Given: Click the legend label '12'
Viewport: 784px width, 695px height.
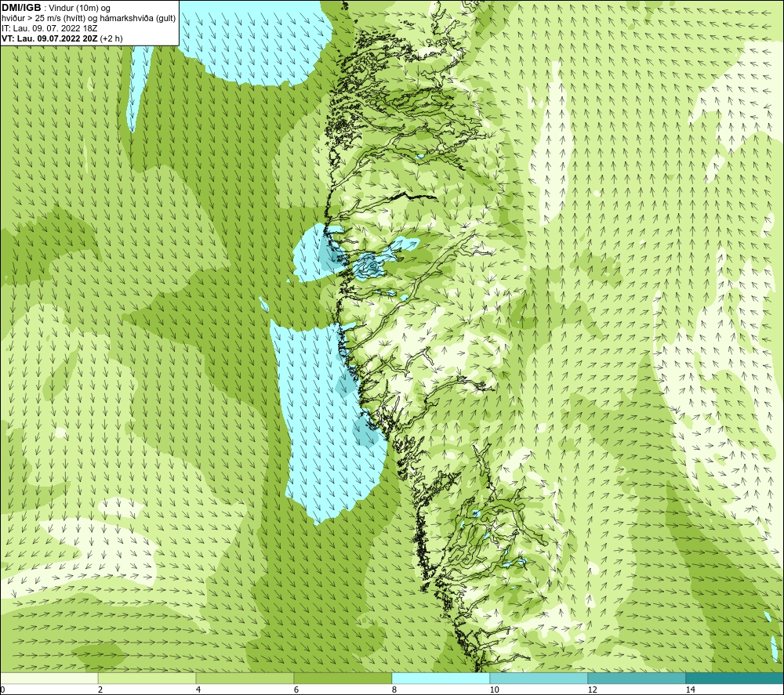Looking at the screenshot, I should (x=593, y=690).
